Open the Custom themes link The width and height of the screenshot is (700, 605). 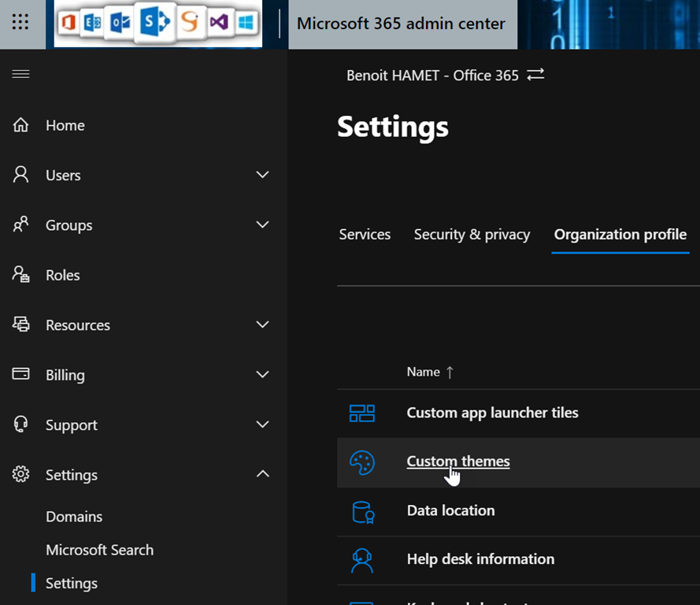pos(457,462)
